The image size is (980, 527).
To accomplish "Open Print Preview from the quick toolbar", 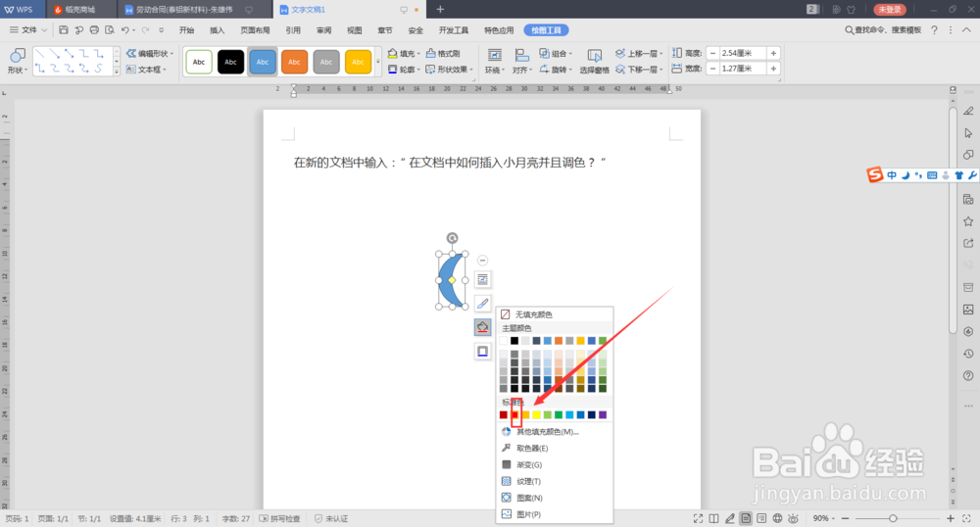I will [x=110, y=30].
